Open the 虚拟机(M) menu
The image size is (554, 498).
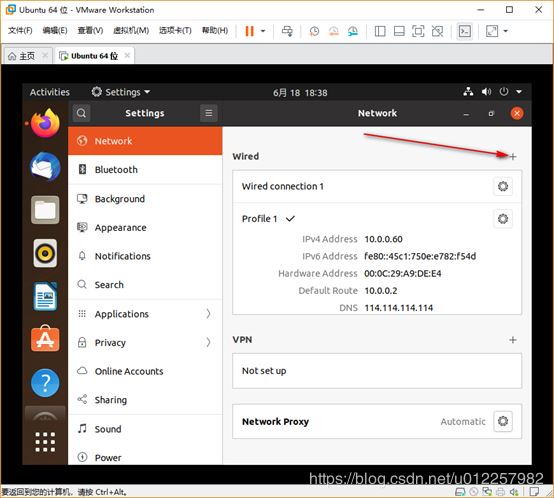131,30
